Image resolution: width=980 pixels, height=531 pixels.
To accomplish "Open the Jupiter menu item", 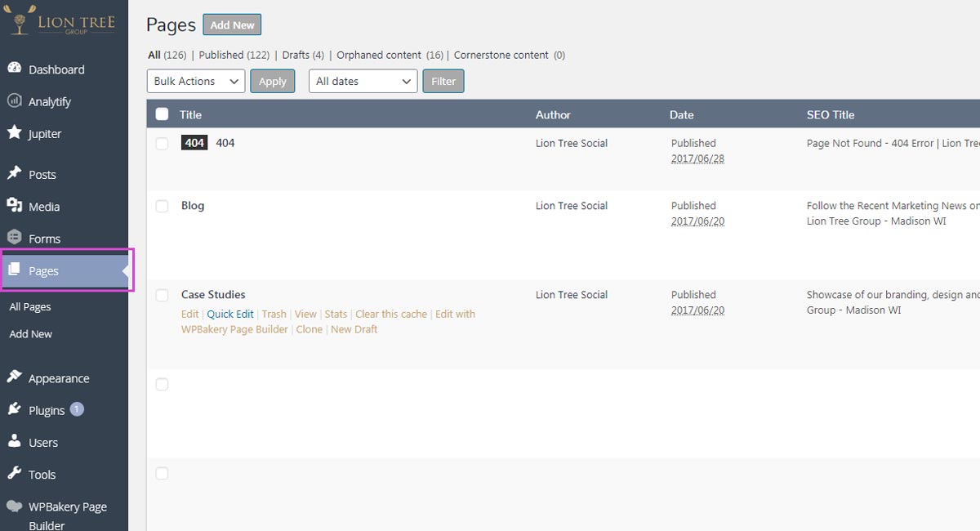I will point(45,133).
